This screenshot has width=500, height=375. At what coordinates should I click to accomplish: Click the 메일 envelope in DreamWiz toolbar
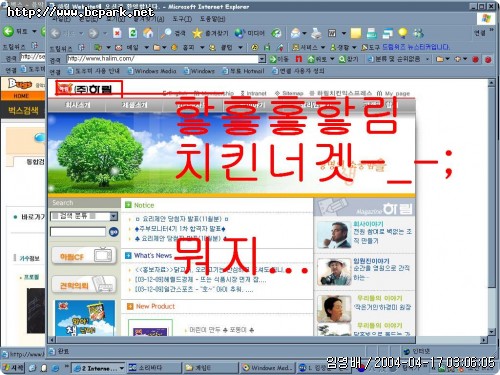[119, 48]
